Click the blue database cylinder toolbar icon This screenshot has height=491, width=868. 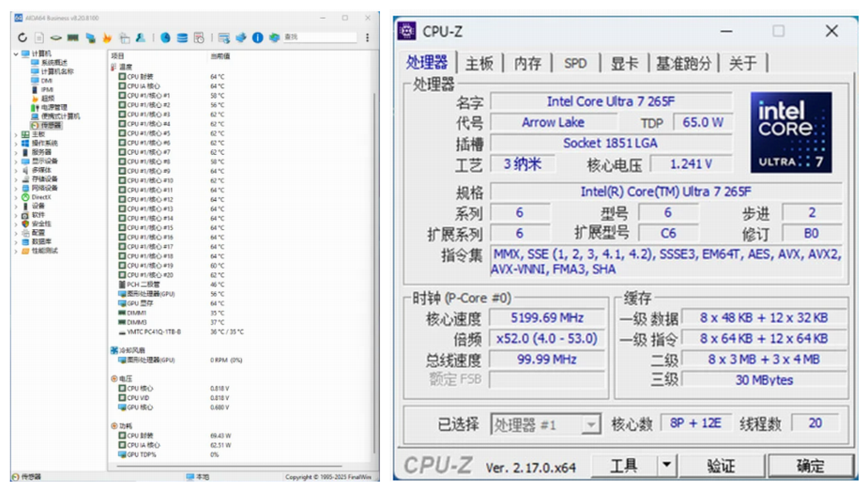182,38
